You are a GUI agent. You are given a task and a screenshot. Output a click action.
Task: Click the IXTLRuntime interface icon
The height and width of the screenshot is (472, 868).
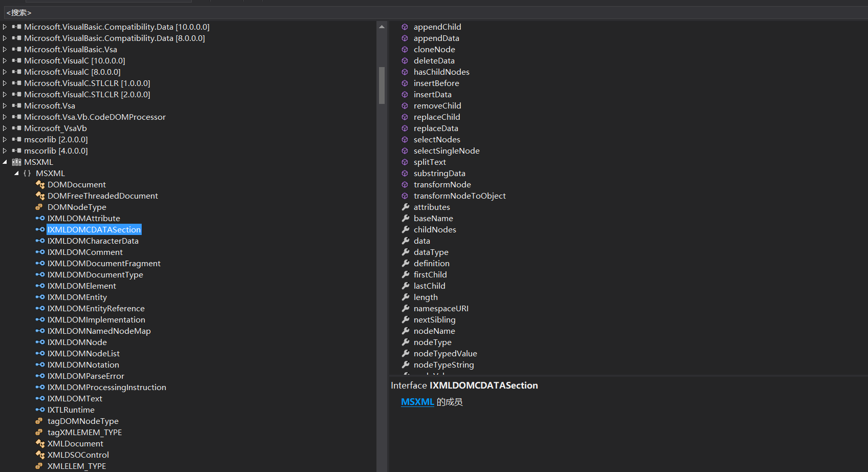point(40,410)
